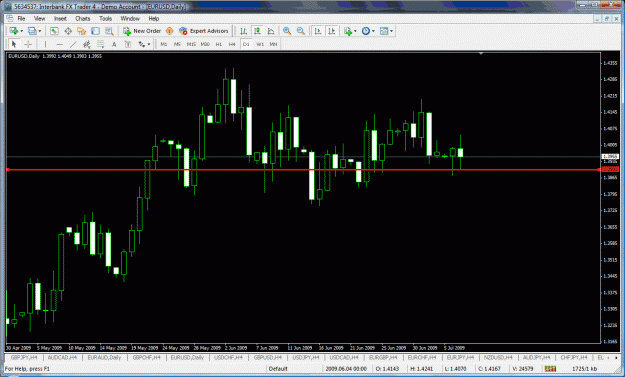Click the New Order button
Screen dimensions: 625x377
tap(142, 31)
